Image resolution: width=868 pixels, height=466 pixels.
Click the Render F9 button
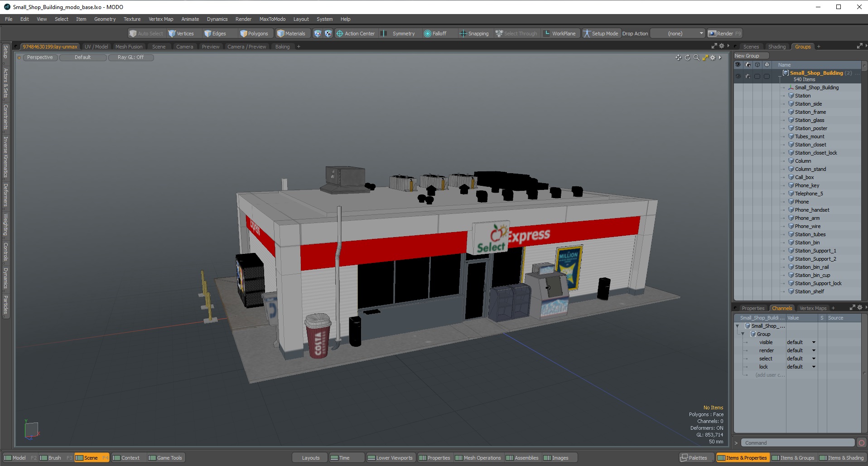(x=725, y=34)
